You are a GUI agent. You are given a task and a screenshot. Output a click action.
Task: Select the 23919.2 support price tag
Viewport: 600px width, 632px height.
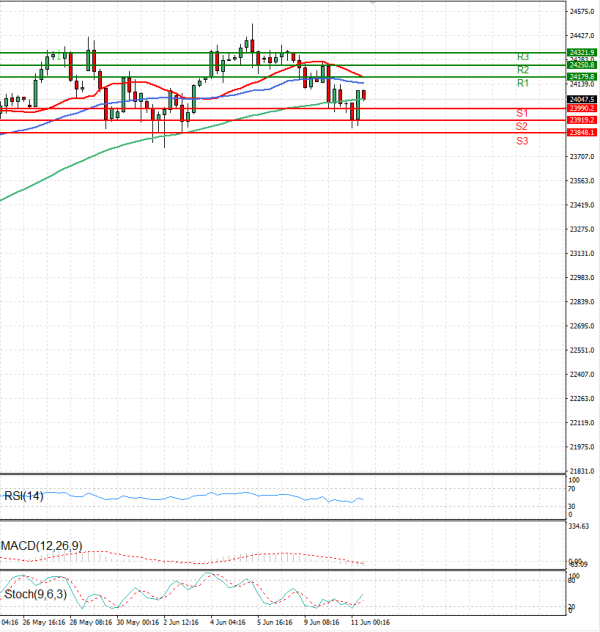click(581, 120)
